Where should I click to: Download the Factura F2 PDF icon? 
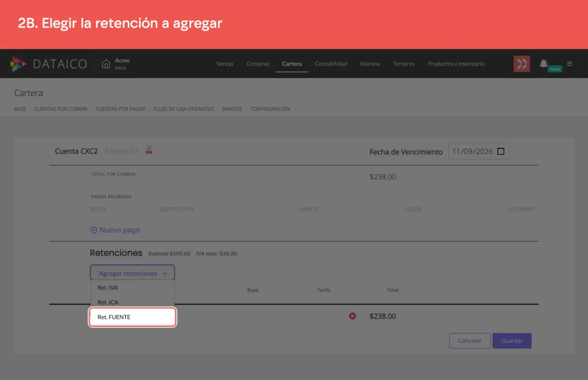point(149,150)
